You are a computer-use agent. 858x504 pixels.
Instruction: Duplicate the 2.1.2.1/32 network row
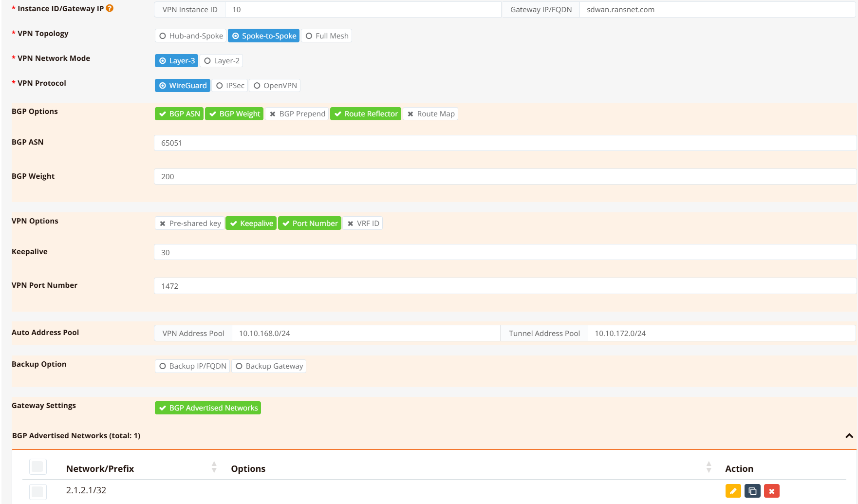(752, 491)
